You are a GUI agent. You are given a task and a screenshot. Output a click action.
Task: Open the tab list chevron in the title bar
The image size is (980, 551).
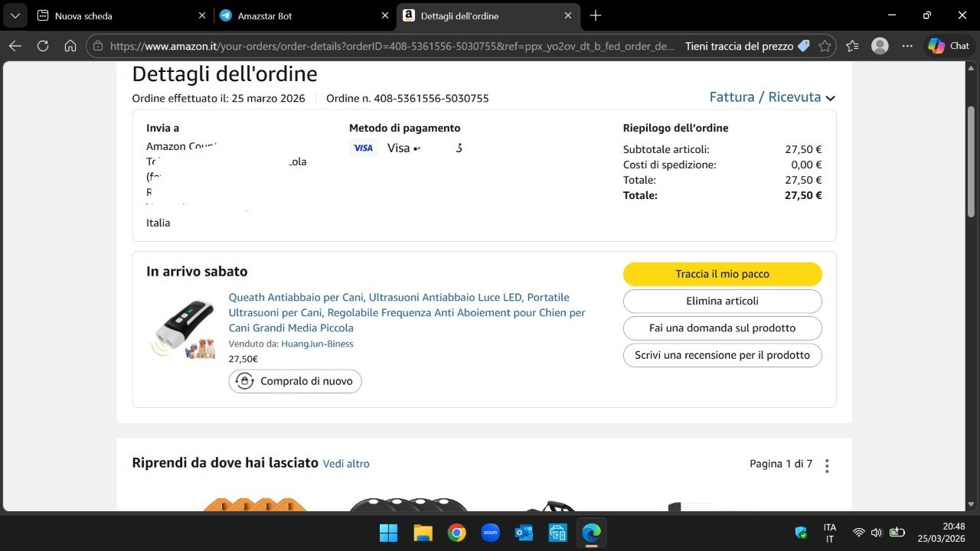pyautogui.click(x=15, y=15)
